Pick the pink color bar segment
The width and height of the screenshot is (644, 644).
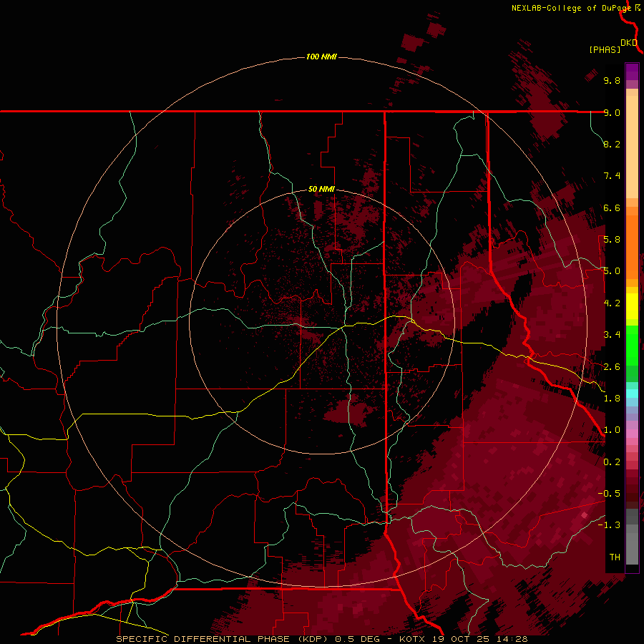[632, 434]
